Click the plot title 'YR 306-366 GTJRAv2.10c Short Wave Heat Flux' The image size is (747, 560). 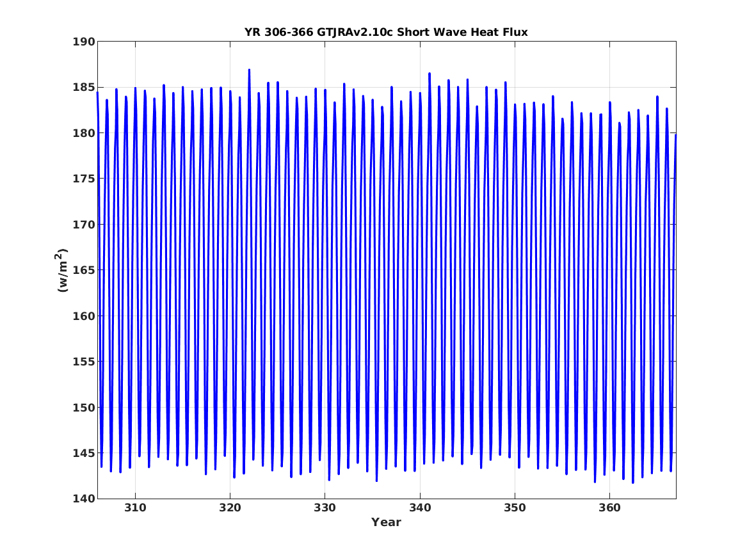386,32
